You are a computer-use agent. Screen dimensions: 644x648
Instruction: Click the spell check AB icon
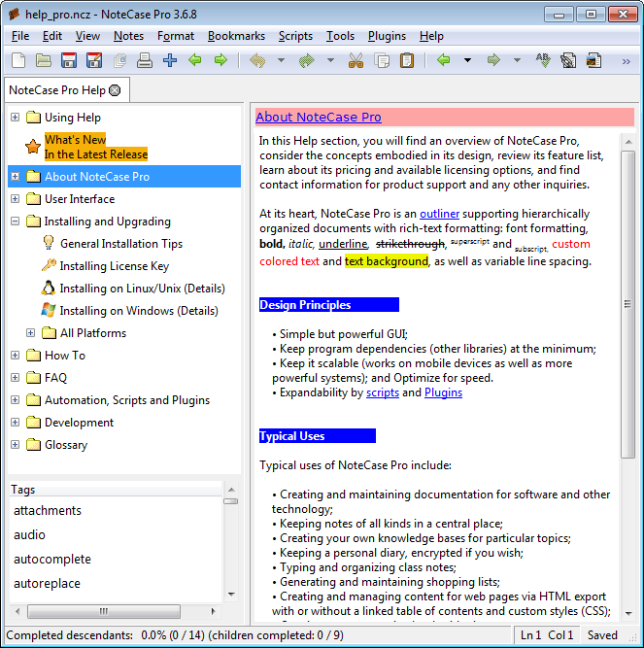(543, 60)
